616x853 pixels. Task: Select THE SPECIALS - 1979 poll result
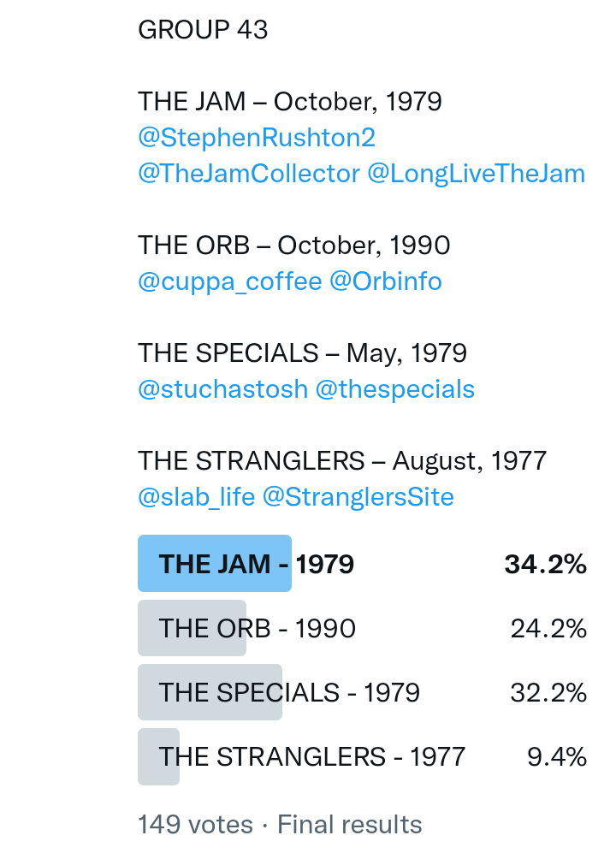coord(289,692)
